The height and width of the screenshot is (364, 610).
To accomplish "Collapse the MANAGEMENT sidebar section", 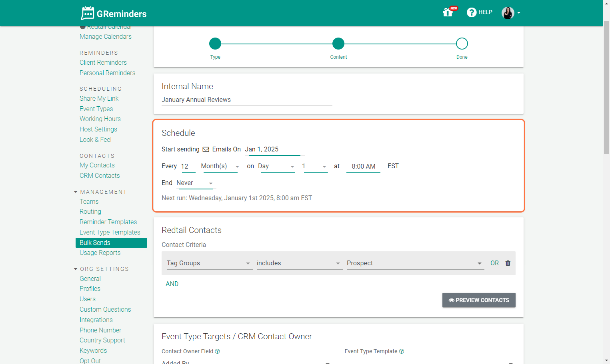I will click(76, 191).
